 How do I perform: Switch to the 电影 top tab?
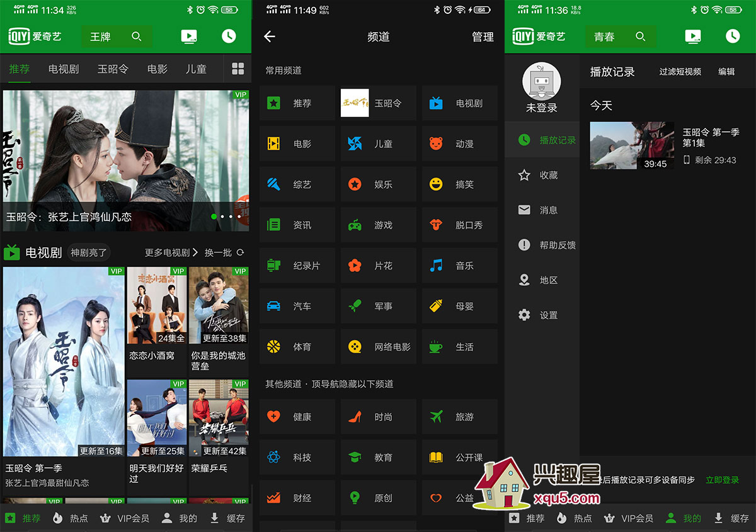157,69
